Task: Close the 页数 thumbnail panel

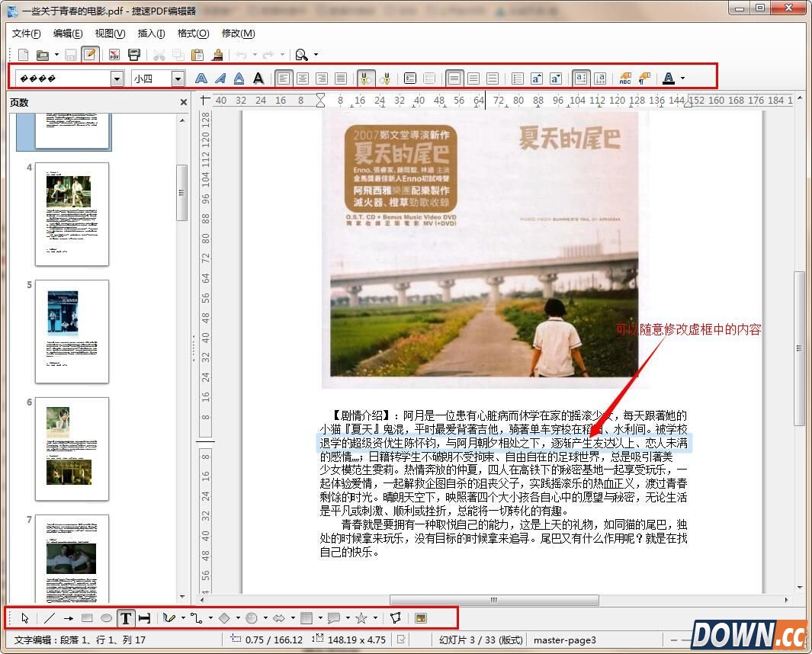Action: (x=181, y=101)
